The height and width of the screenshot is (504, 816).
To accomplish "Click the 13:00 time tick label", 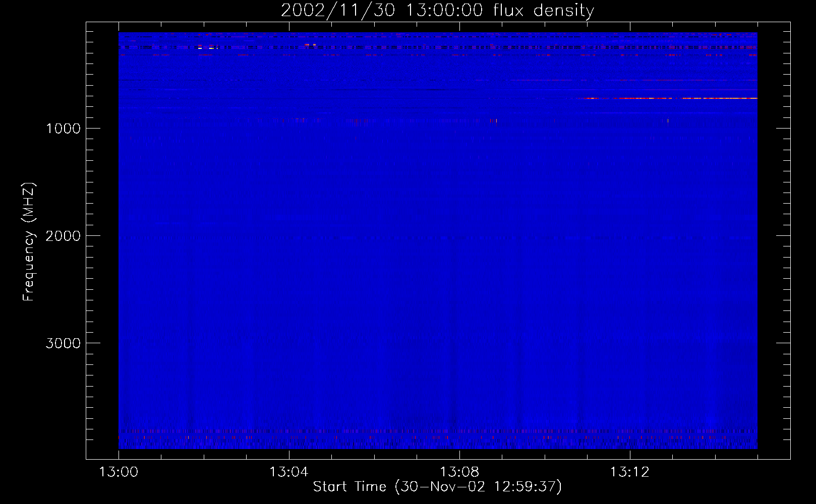I will (x=119, y=472).
